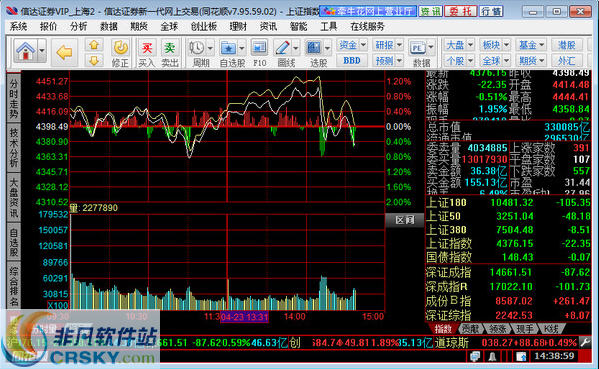Open the 板块 dropdown

(495, 45)
